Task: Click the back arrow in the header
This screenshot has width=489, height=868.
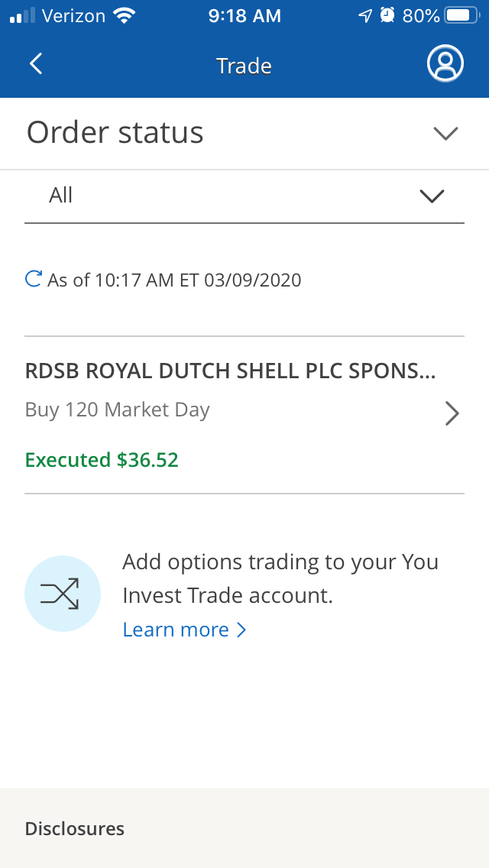Action: 35,64
